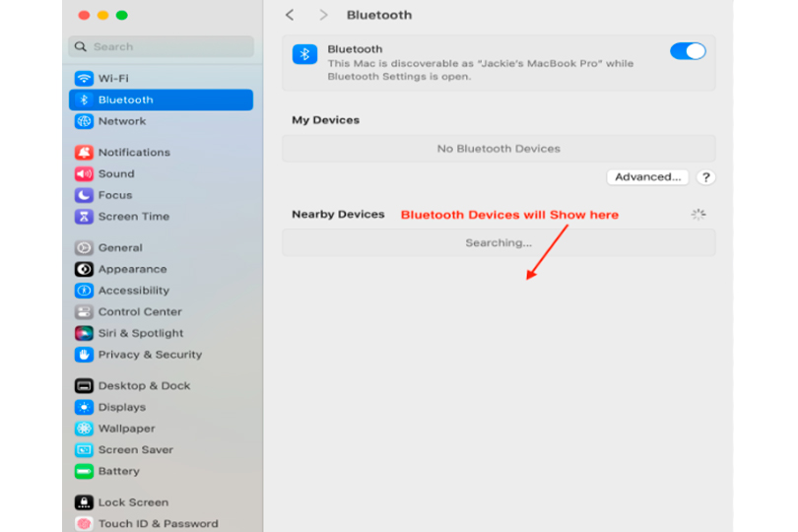Click the Focus moon icon
Image resolution: width=798 pixels, height=532 pixels.
coord(84,195)
